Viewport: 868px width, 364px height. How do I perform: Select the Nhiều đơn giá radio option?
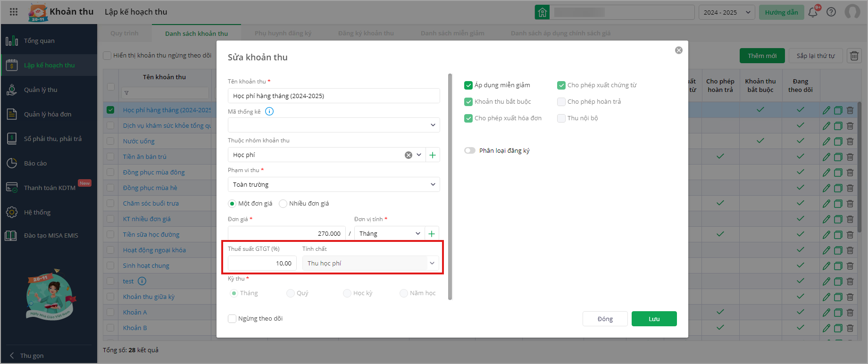pos(283,204)
